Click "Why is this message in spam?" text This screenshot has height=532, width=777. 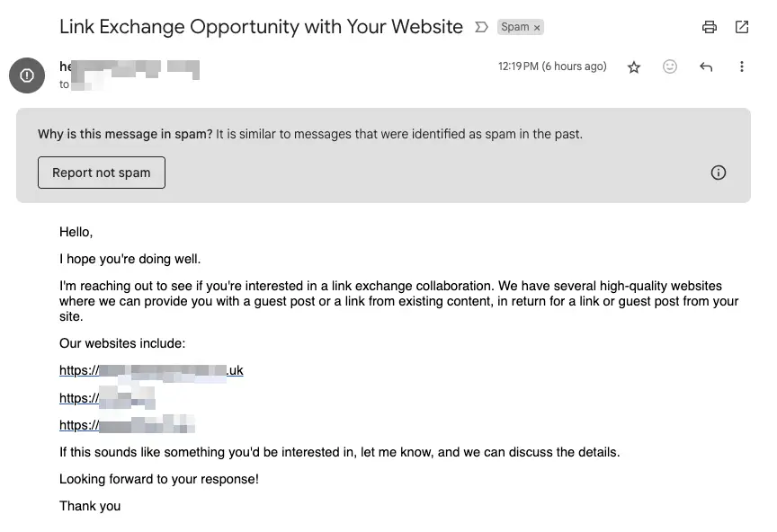point(125,134)
